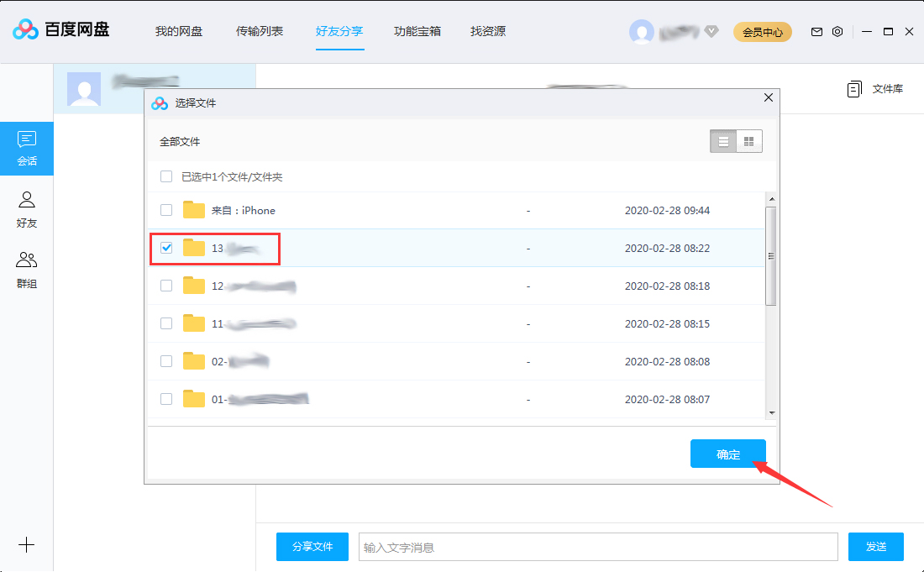Image resolution: width=924 pixels, height=572 pixels.
Task: Switch to the 好友分享 tab
Action: tap(339, 31)
